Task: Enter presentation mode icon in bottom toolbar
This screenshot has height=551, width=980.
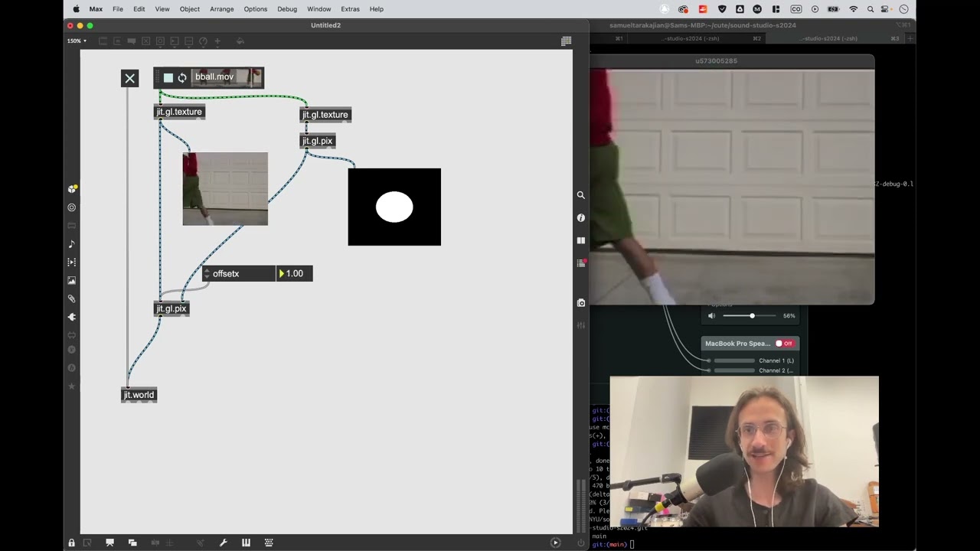Action: pos(110,543)
